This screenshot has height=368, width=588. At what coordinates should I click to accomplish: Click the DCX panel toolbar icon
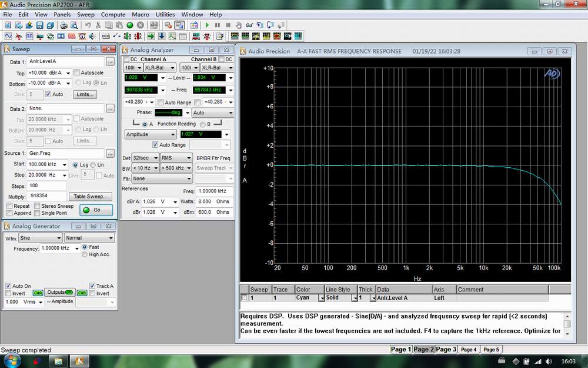click(106, 36)
